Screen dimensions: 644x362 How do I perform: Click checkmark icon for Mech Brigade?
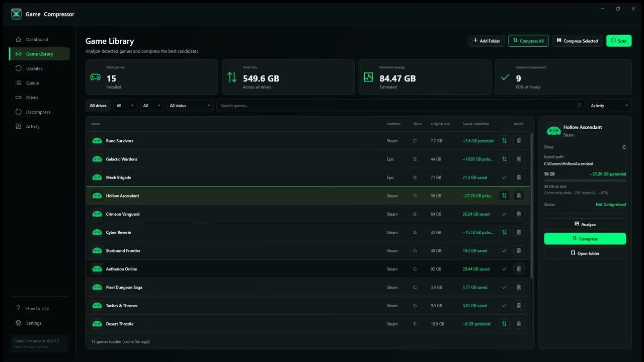[x=504, y=177]
